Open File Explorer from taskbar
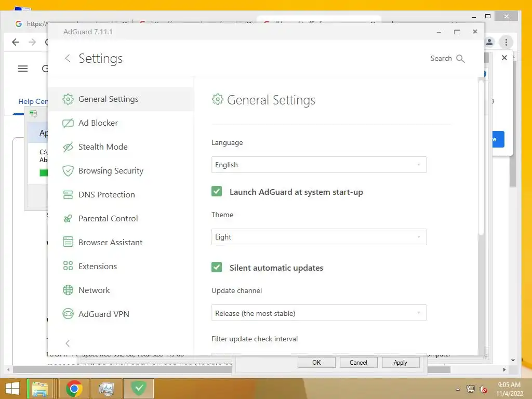The width and height of the screenshot is (532, 399). point(39,389)
